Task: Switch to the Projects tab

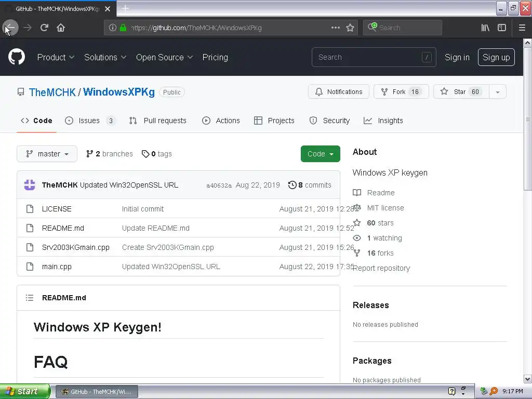Action: coord(274,121)
